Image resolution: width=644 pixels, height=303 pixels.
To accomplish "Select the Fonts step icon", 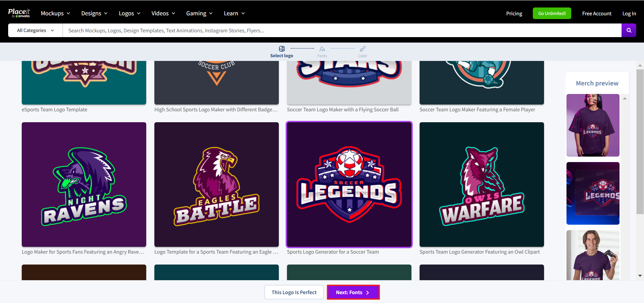I will coord(322,49).
